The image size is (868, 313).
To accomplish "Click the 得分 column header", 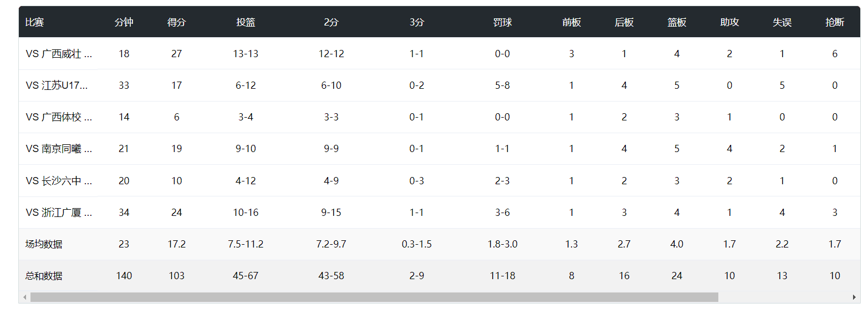I will (x=177, y=22).
